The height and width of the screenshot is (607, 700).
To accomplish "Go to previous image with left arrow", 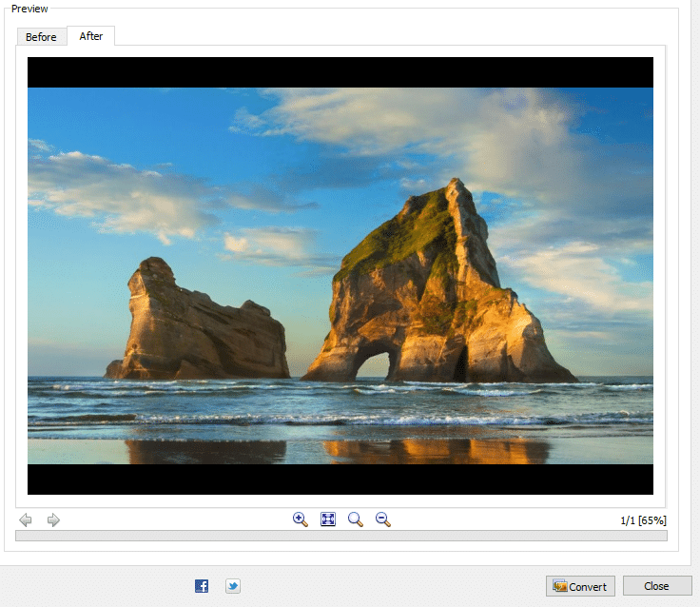I will [26, 519].
